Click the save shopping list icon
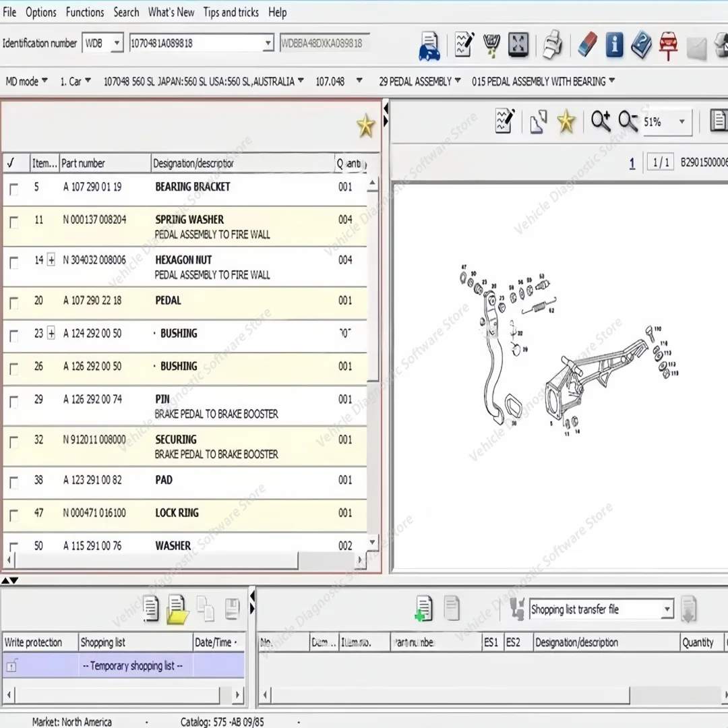728x728 pixels. tap(232, 609)
